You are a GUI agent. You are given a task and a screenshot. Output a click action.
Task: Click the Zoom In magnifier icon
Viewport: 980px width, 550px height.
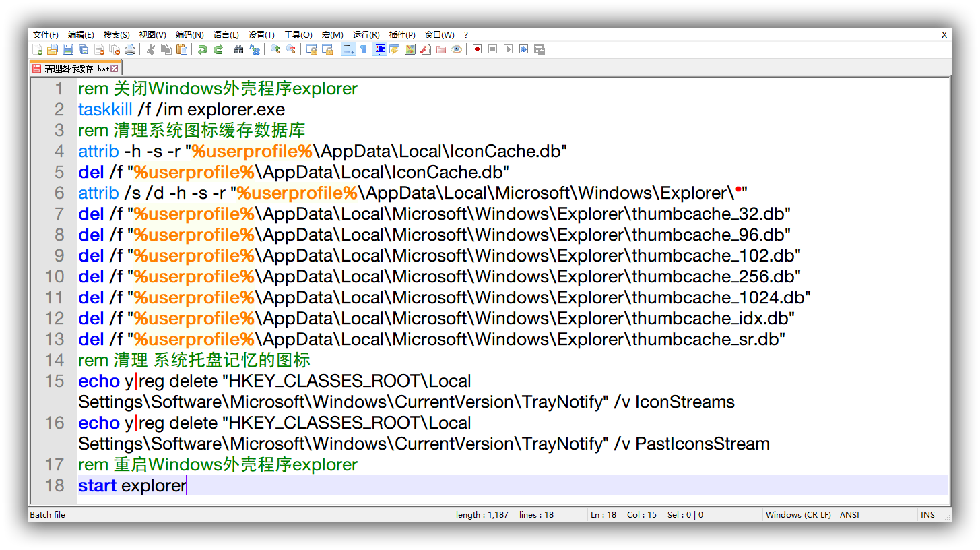[x=275, y=49]
